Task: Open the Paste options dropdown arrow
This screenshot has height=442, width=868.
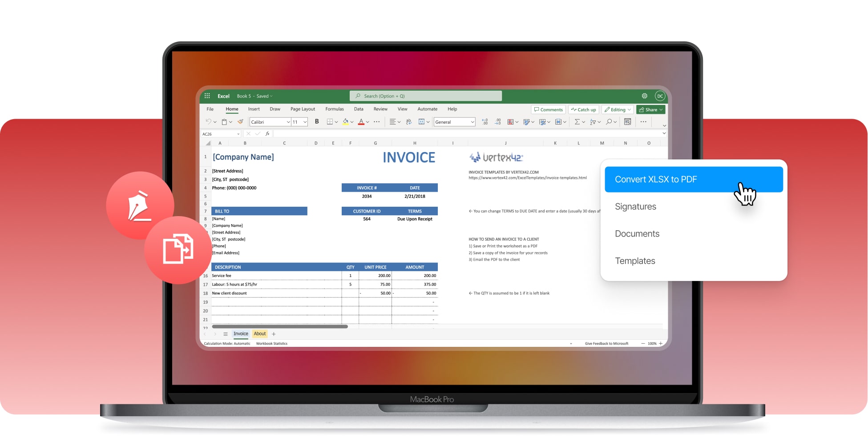Action: (x=230, y=122)
